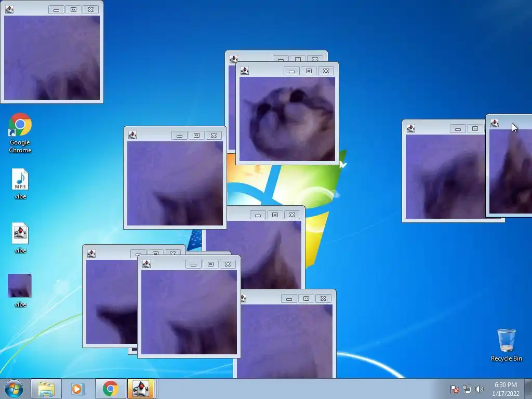Maximize the cat face window
532x399 pixels.
309,71
